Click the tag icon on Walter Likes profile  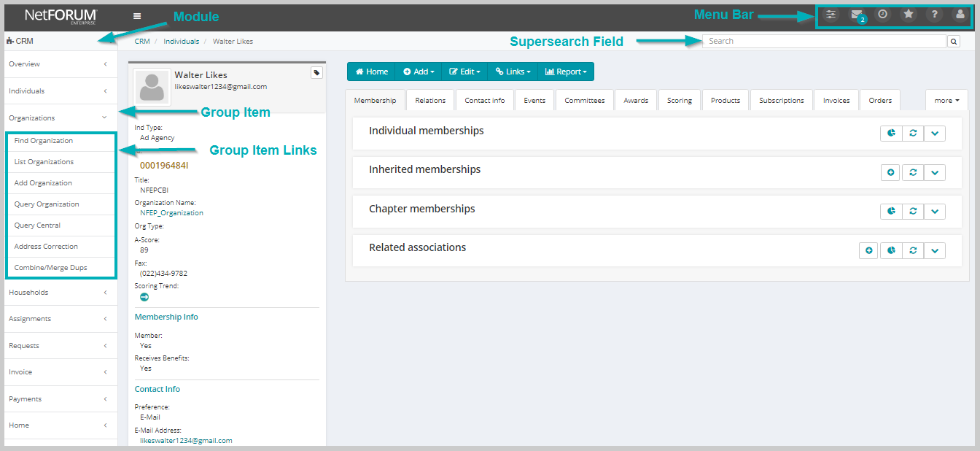316,72
